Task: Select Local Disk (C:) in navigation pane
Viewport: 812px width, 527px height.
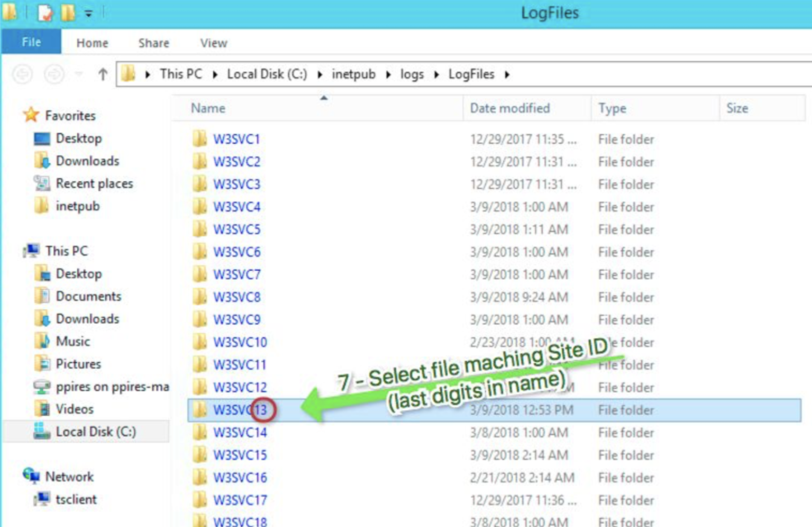Action: click(96, 432)
